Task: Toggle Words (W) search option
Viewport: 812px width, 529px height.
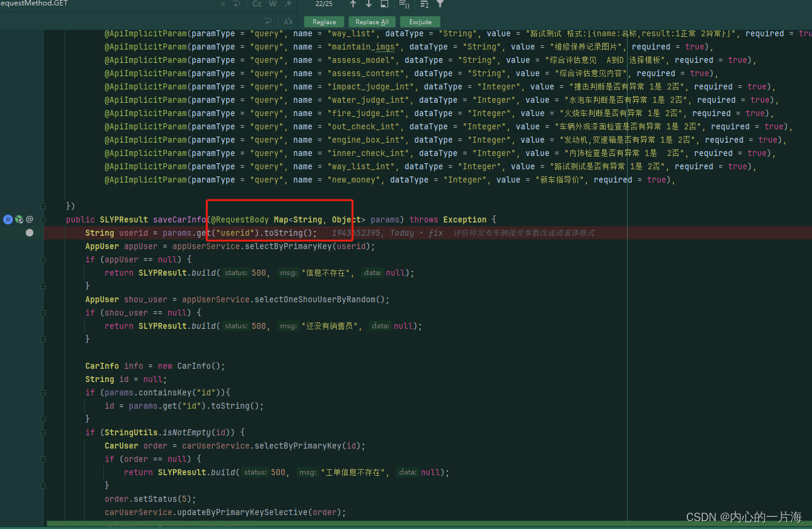Action: tap(273, 4)
